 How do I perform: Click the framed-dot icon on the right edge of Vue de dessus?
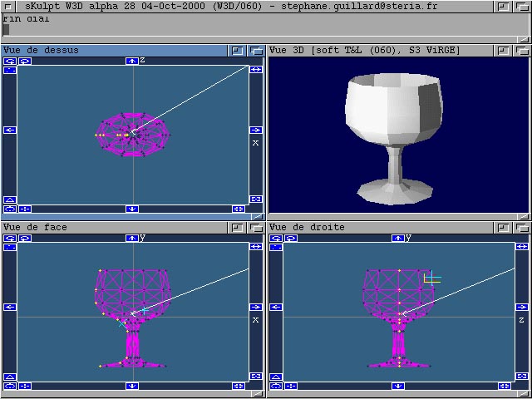(256, 199)
